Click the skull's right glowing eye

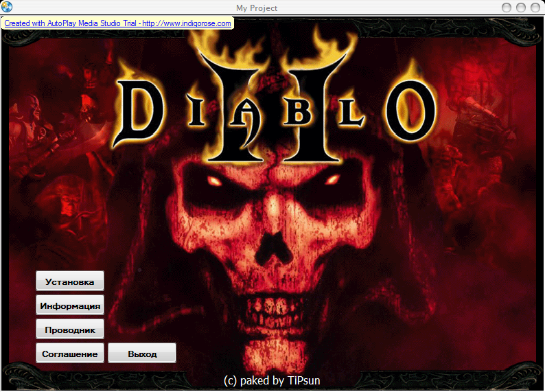tap(331, 181)
